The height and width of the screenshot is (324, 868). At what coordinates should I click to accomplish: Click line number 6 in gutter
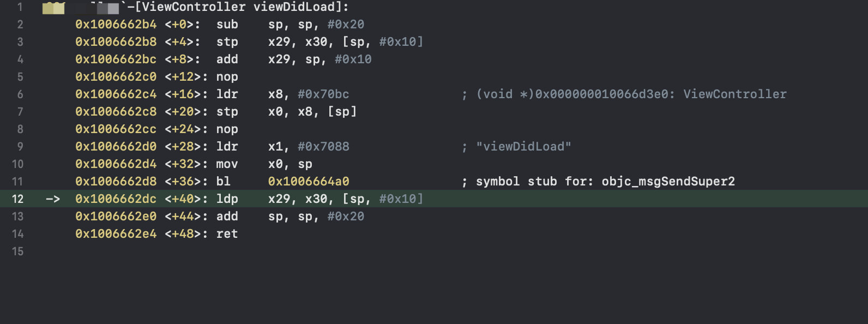tap(20, 94)
